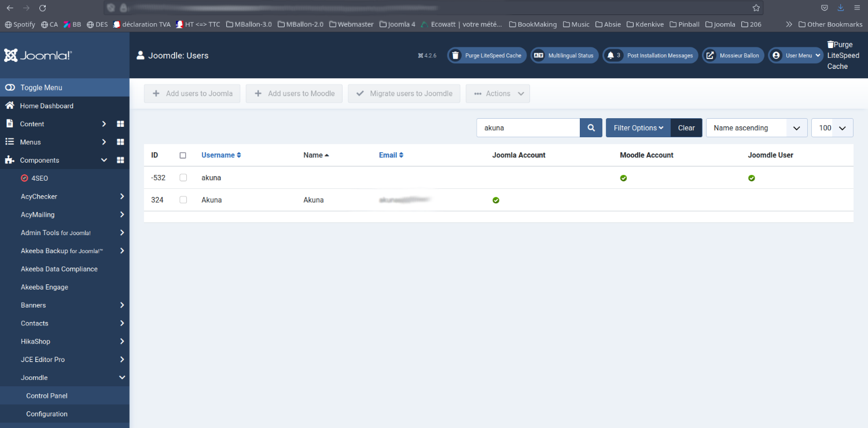
Task: Open Home Dashboard in sidebar
Action: tap(46, 106)
